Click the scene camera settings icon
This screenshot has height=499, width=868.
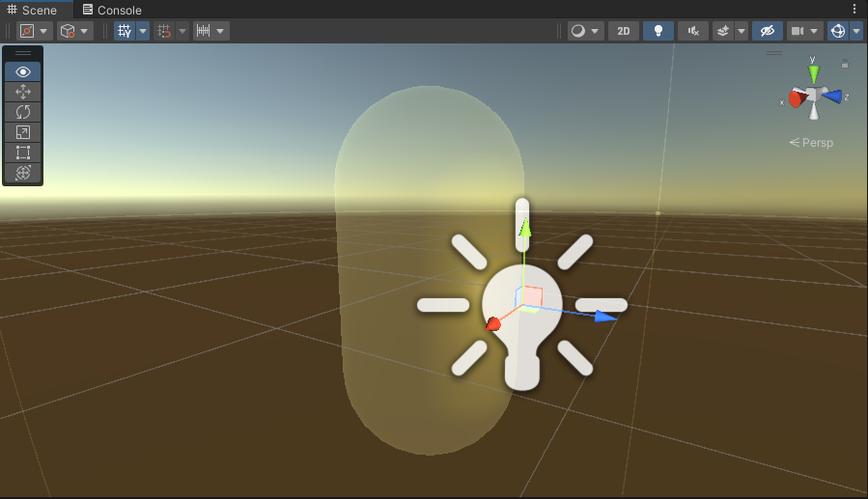click(x=798, y=31)
